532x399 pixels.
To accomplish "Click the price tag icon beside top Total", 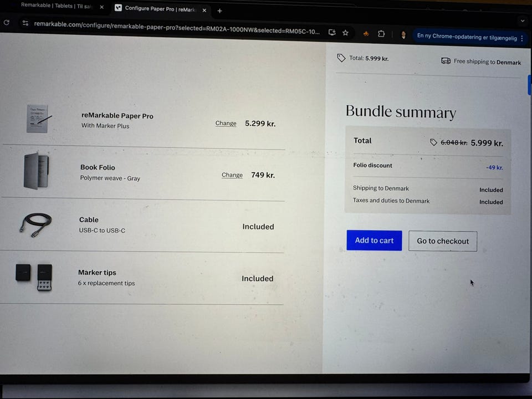I will (x=341, y=58).
